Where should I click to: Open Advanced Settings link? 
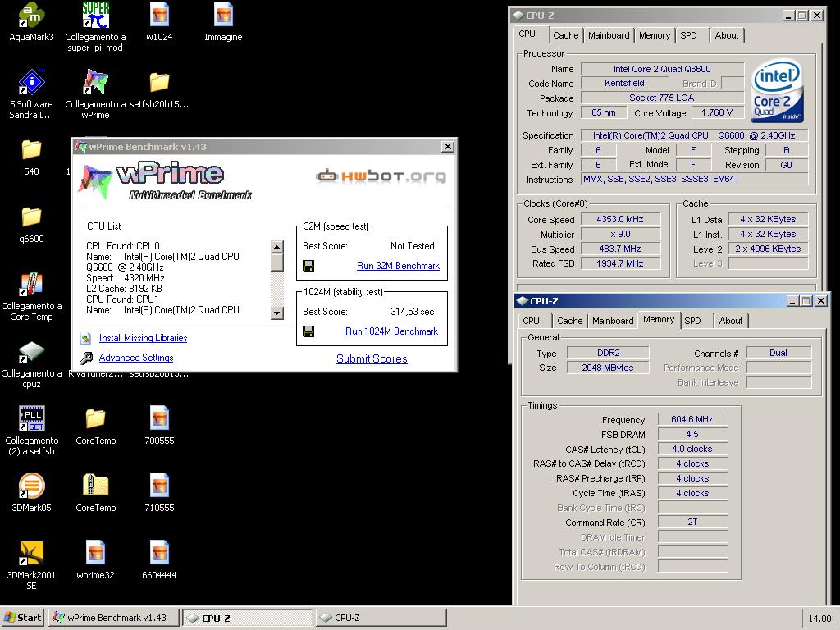136,358
